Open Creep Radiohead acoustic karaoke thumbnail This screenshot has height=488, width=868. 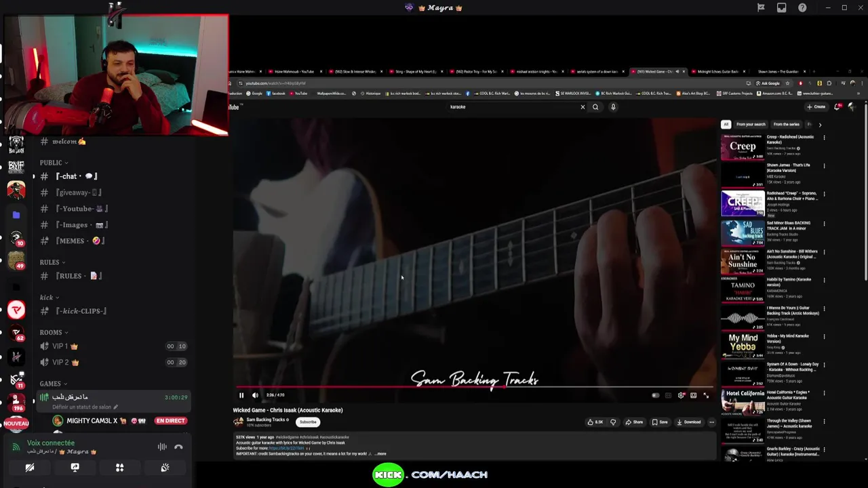[x=743, y=147]
